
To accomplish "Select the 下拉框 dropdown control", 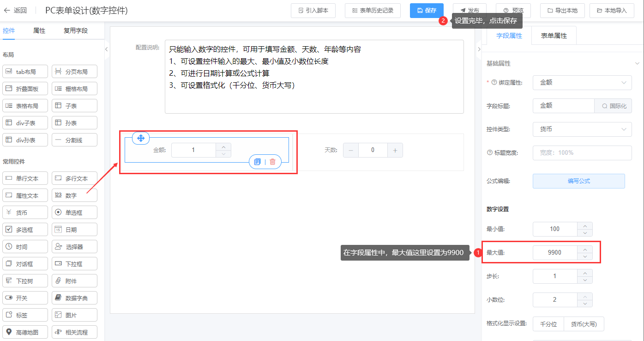I will (74, 264).
